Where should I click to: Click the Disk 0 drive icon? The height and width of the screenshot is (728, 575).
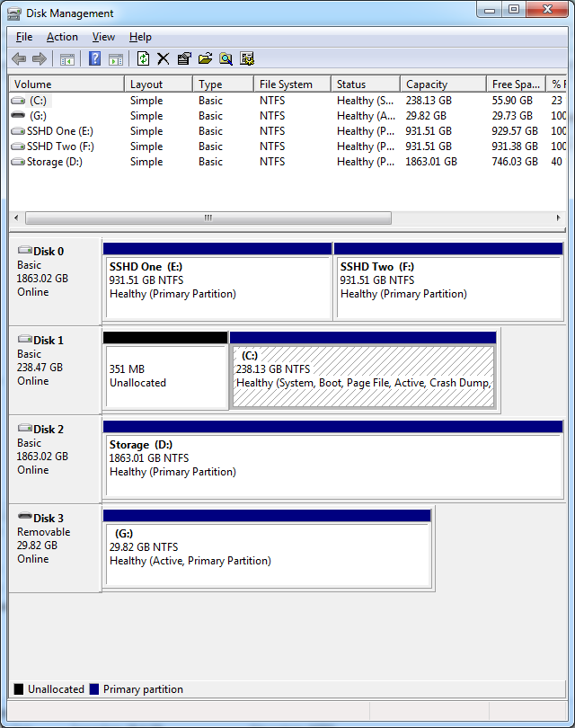point(25,250)
